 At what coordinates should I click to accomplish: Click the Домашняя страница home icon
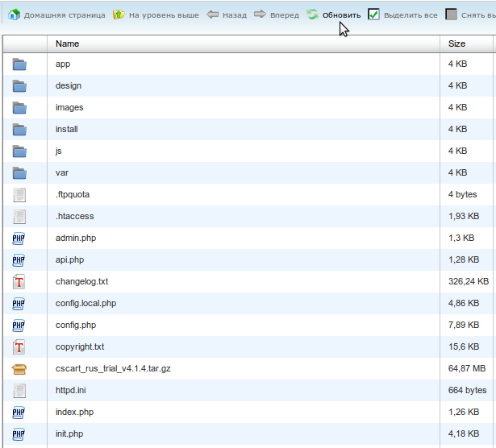[14, 15]
